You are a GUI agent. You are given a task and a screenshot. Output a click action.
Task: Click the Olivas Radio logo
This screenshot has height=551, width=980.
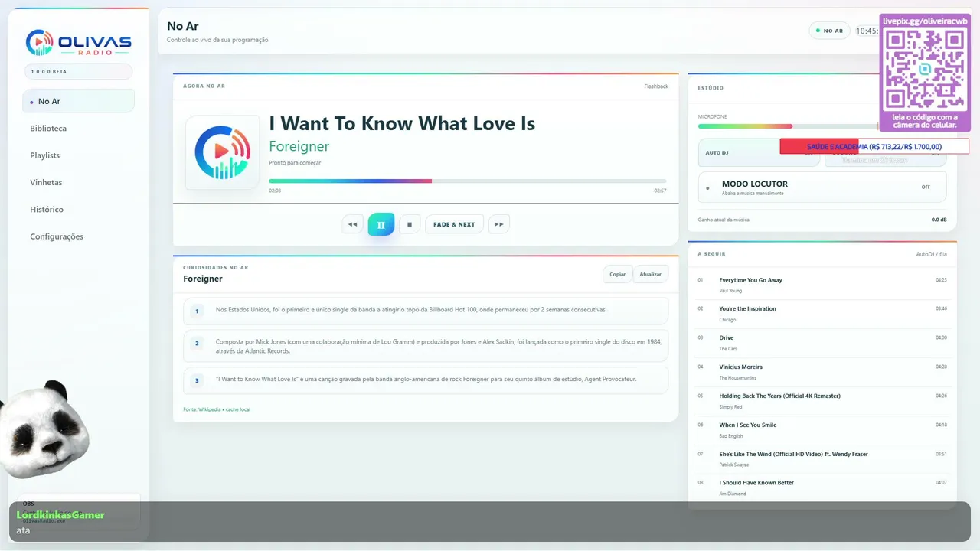tap(78, 43)
